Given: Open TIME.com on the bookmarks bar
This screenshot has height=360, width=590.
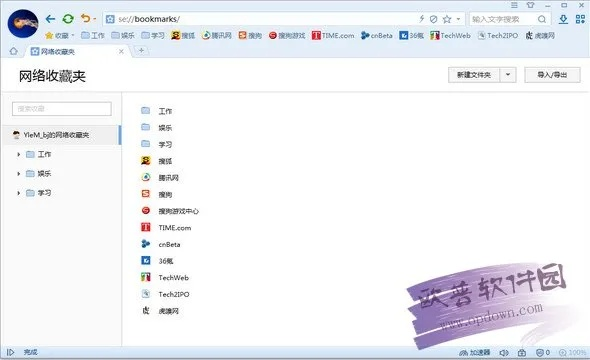Looking at the screenshot, I should [333, 35].
